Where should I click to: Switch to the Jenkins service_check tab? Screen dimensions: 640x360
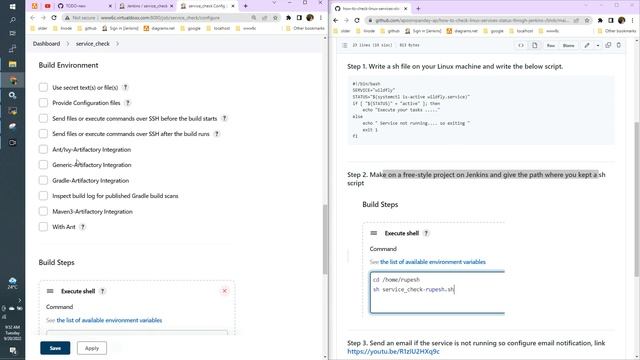[146, 6]
